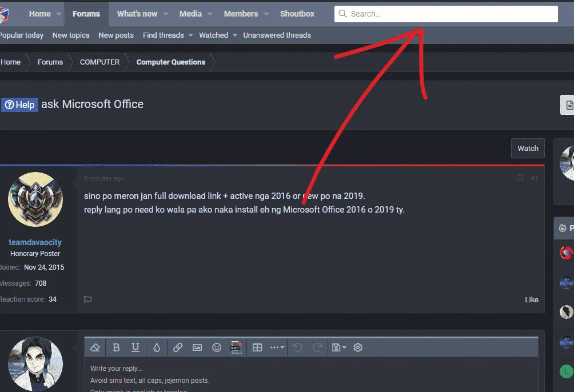The width and height of the screenshot is (574, 392).
Task: Click the Computer Questions breadcrumb
Action: (170, 62)
